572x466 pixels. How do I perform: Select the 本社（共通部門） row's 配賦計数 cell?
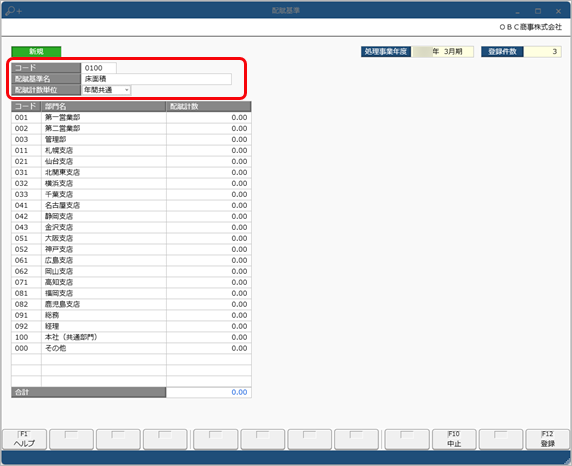(x=209, y=337)
